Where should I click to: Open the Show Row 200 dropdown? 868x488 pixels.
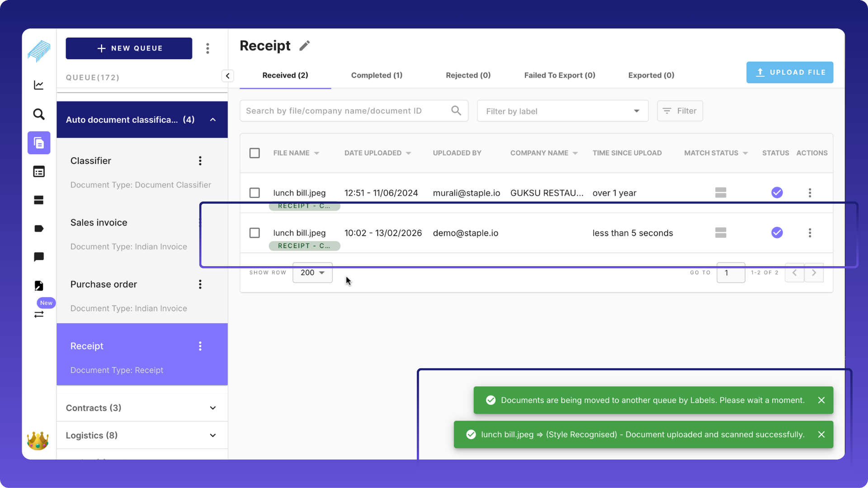[312, 272]
